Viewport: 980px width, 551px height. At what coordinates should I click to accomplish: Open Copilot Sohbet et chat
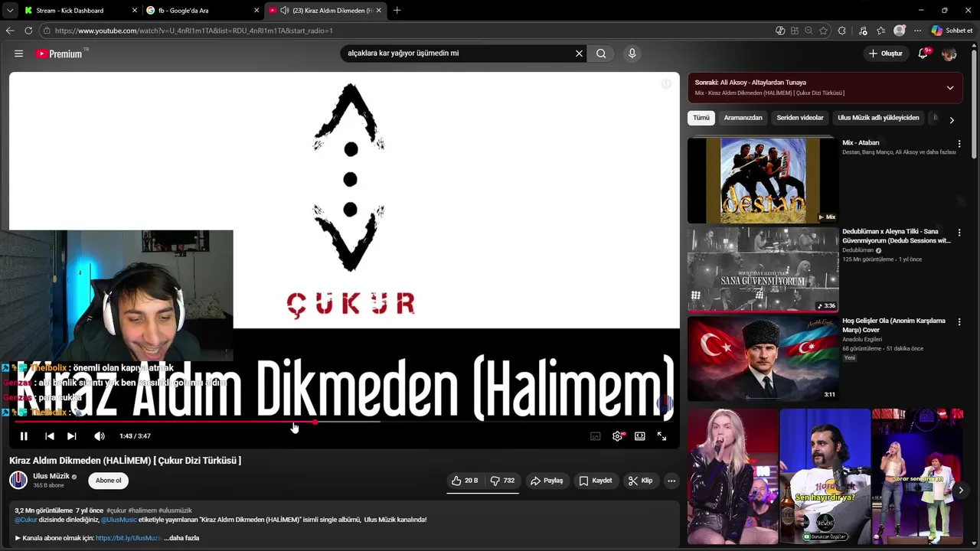(952, 31)
